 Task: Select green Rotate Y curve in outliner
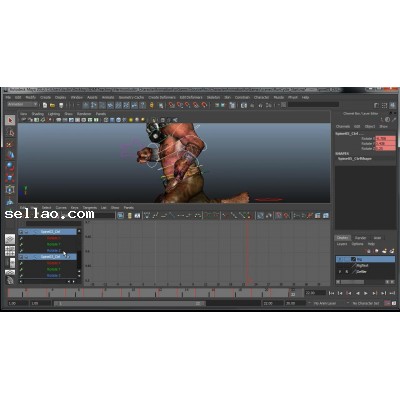tap(54, 244)
